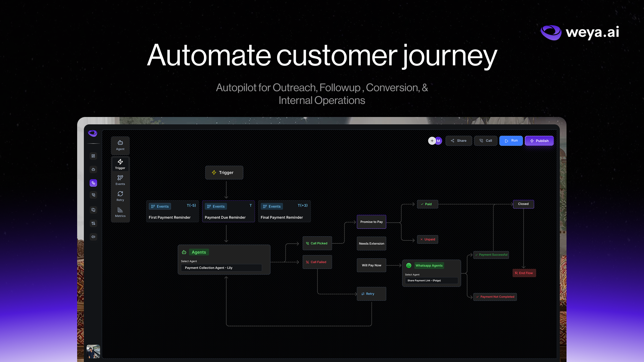Select the Promise to Pay node
644x362 pixels.
pyautogui.click(x=371, y=222)
